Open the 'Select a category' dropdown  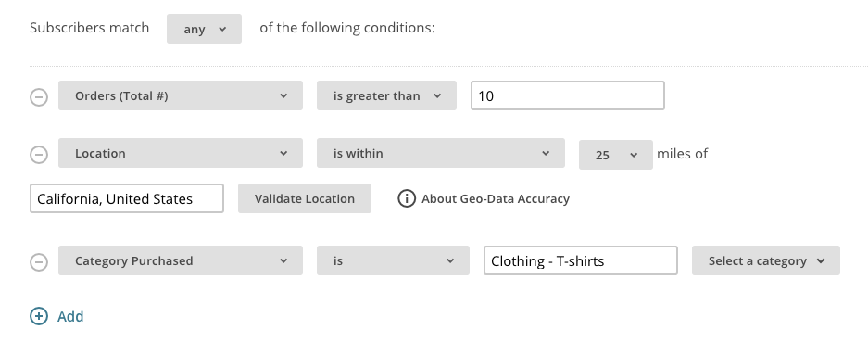(x=766, y=260)
